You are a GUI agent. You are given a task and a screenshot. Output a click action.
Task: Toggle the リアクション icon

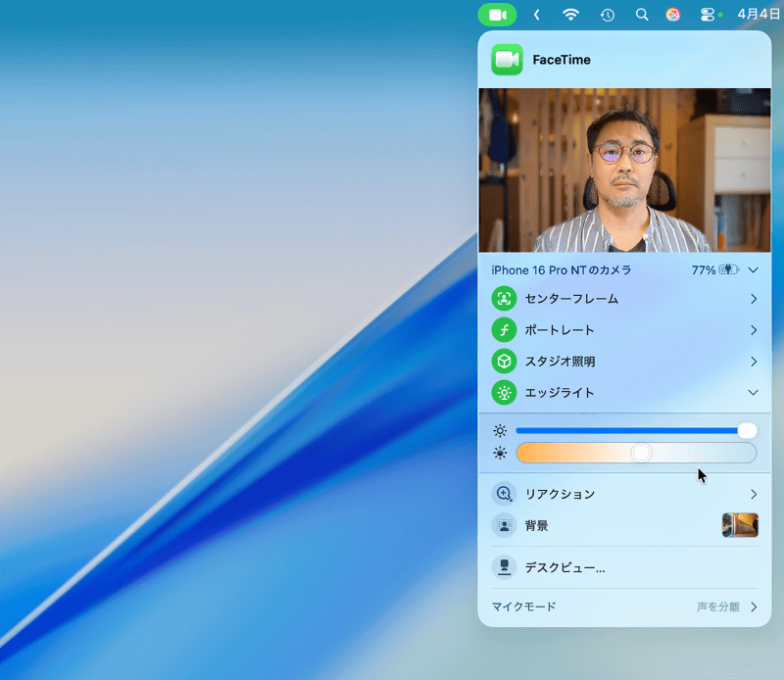click(x=504, y=494)
